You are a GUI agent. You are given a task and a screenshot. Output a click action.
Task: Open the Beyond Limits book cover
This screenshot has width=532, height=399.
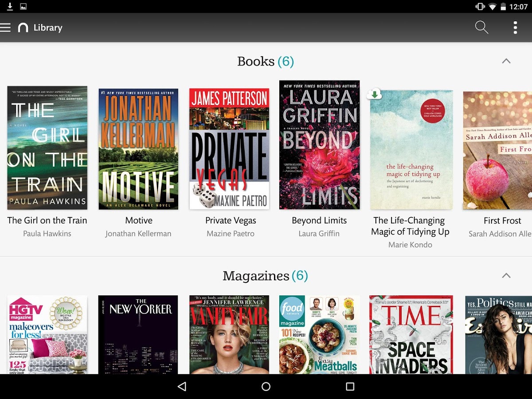[319, 145]
